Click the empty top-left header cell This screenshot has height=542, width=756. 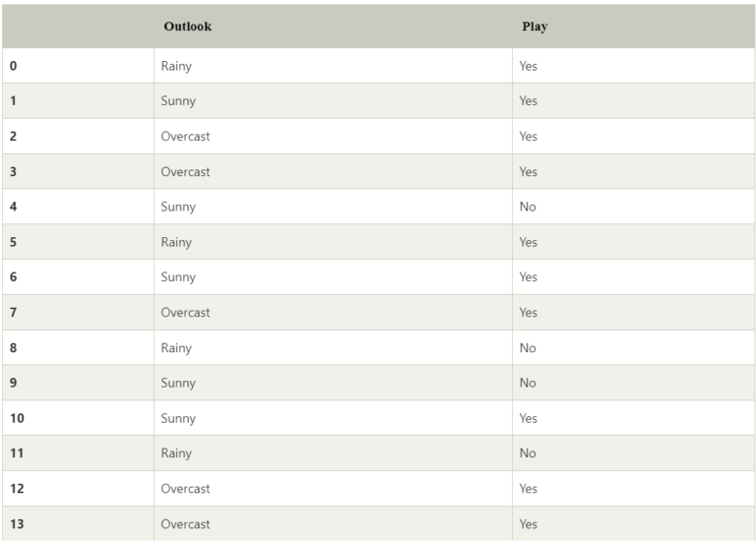click(78, 27)
